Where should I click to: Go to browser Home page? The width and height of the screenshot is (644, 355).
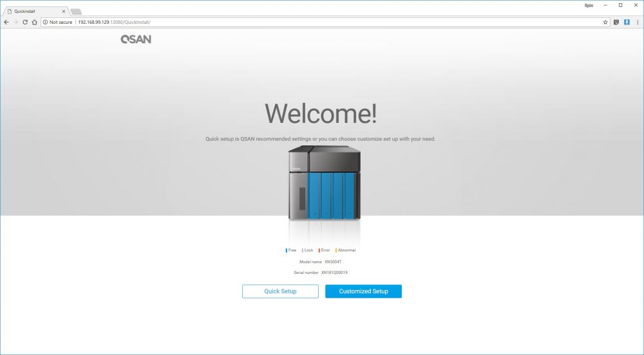tap(35, 22)
